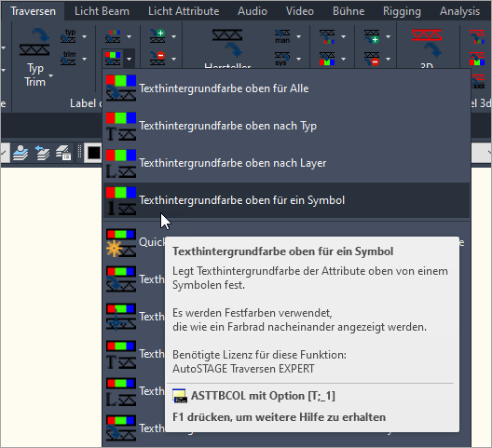Screen dimensions: 492x448
Task: Click the truss icon with green plus
Action: (x=157, y=36)
